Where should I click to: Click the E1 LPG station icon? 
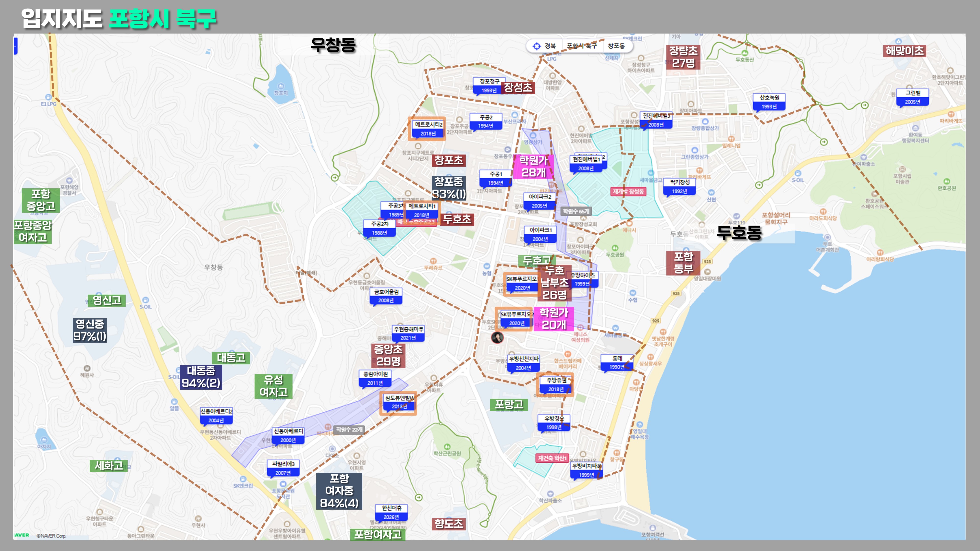(48, 97)
